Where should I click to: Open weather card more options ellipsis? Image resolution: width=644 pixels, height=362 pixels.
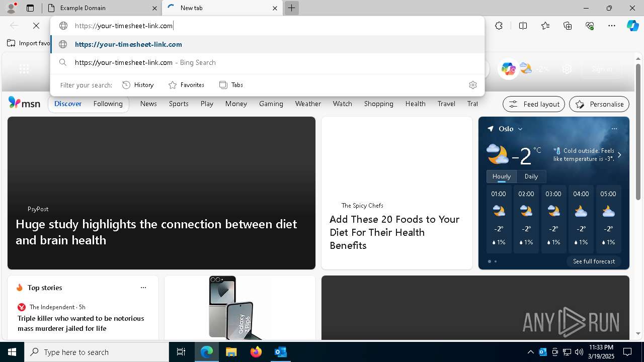coord(614,129)
